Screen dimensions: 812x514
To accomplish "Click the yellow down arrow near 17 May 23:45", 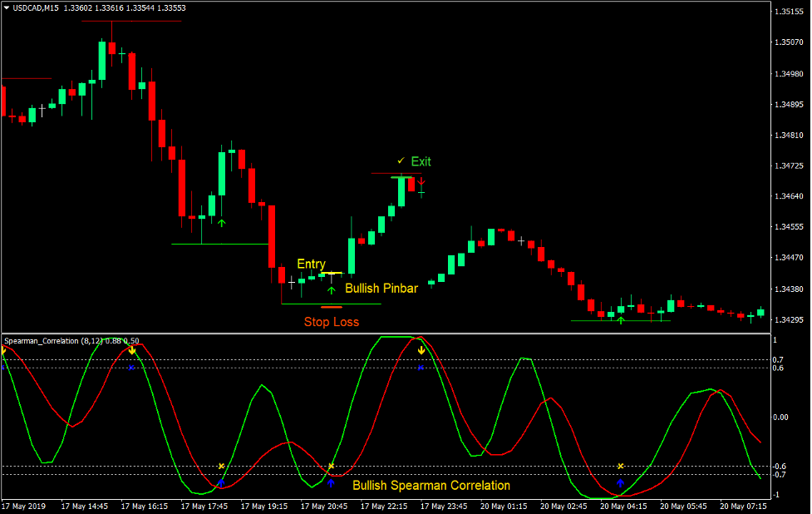I will point(421,349).
